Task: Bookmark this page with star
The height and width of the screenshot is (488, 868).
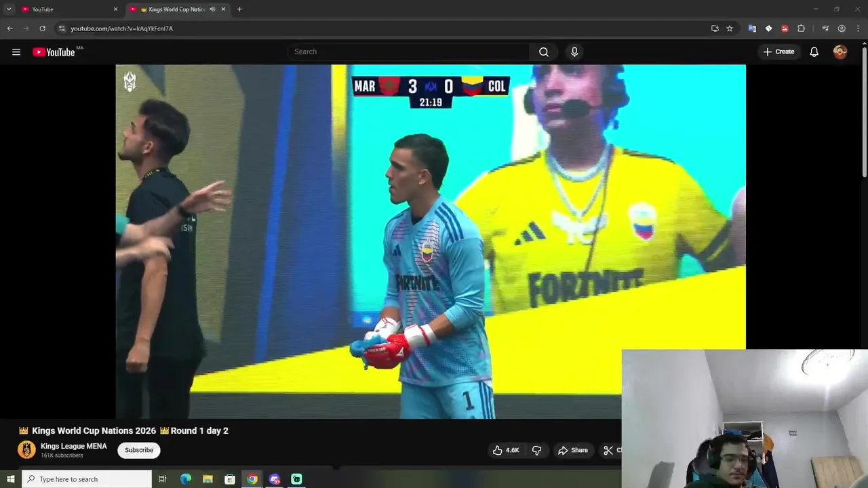Action: (730, 28)
